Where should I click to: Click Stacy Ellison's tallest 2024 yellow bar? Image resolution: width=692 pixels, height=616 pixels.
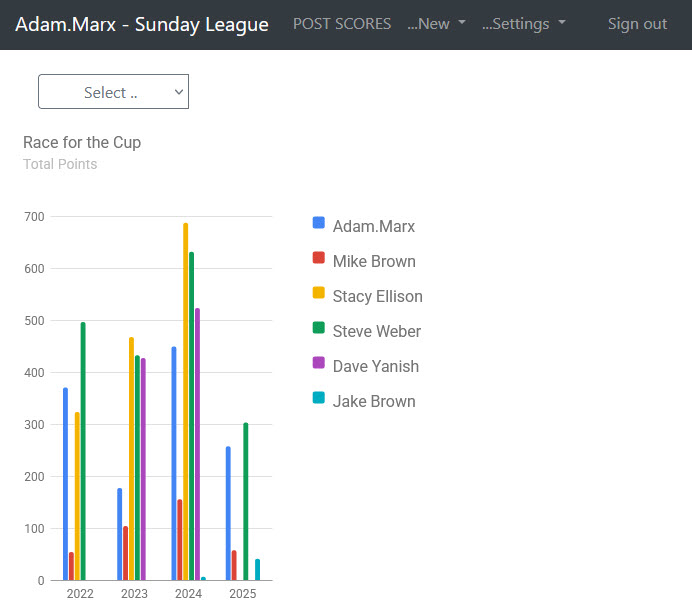click(x=186, y=400)
